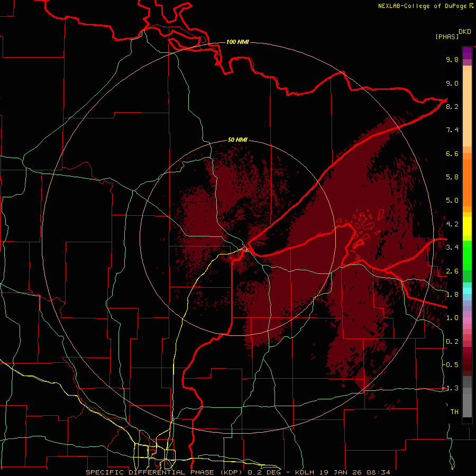Image resolution: width=476 pixels, height=476 pixels.
Task: Click the 2.6 legend value
Action: click(452, 271)
